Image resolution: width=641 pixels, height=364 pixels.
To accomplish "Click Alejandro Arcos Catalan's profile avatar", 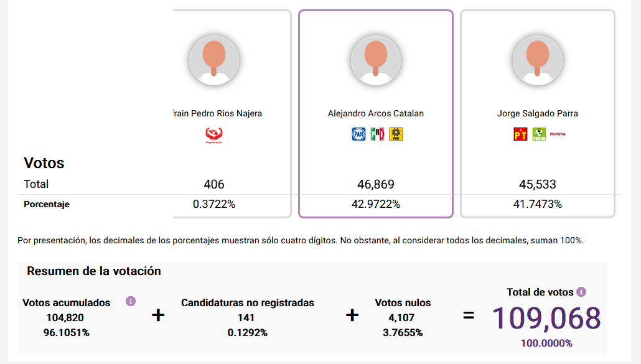I will (375, 60).
